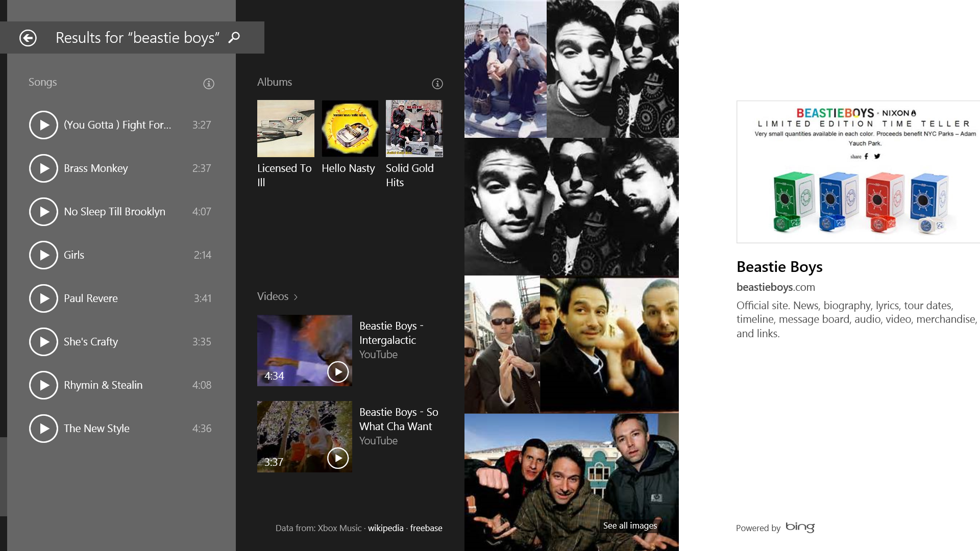Image resolution: width=980 pixels, height=551 pixels.
Task: Play the Paul Revere song
Action: (x=43, y=298)
